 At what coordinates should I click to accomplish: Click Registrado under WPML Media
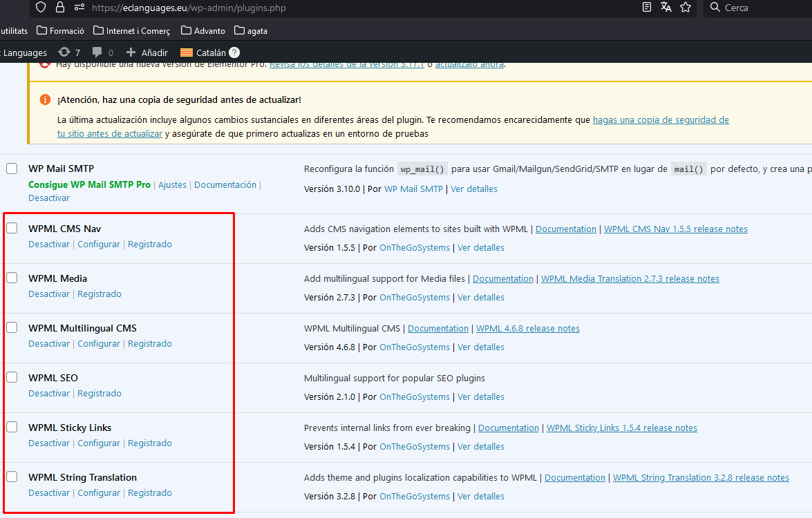(100, 294)
